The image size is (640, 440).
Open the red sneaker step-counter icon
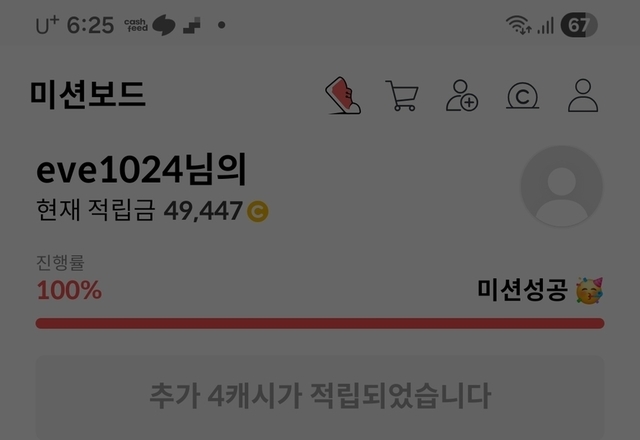pos(343,96)
